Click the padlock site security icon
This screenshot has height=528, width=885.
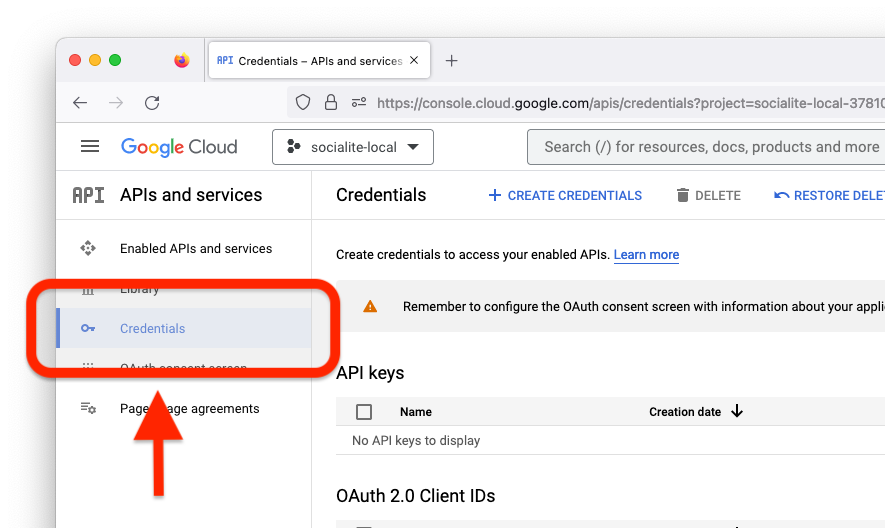(x=331, y=102)
